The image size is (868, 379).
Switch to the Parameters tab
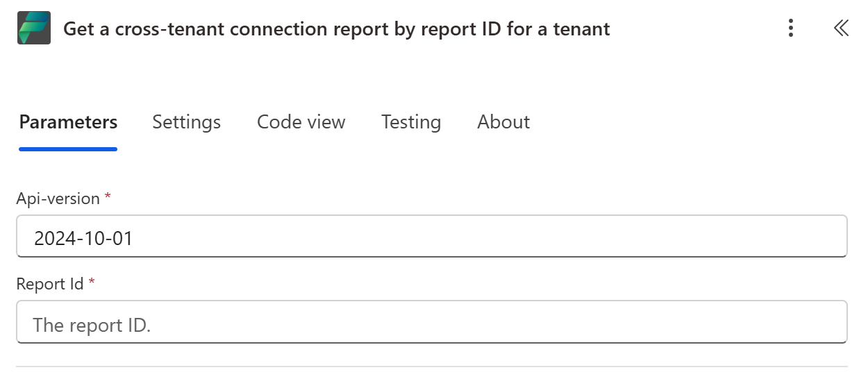[x=68, y=122]
